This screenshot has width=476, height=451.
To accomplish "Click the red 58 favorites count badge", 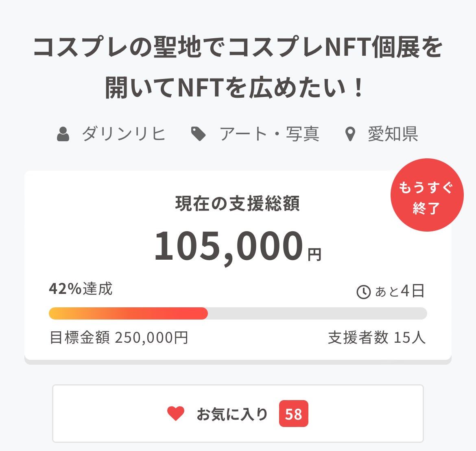I will (293, 414).
